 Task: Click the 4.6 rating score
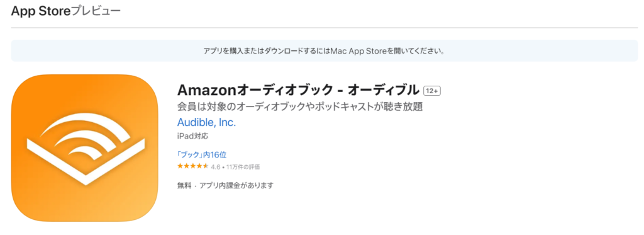pos(216,167)
